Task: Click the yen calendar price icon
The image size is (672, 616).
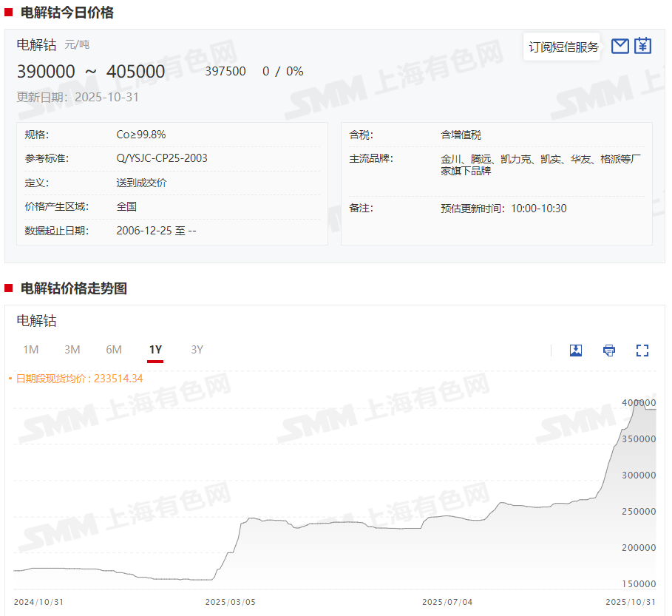Action: click(x=643, y=46)
